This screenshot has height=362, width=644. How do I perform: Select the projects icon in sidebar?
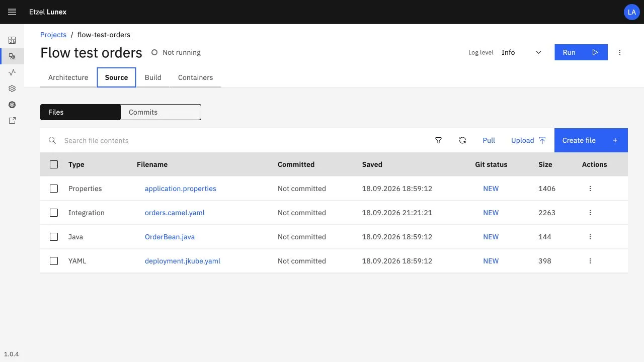[12, 56]
